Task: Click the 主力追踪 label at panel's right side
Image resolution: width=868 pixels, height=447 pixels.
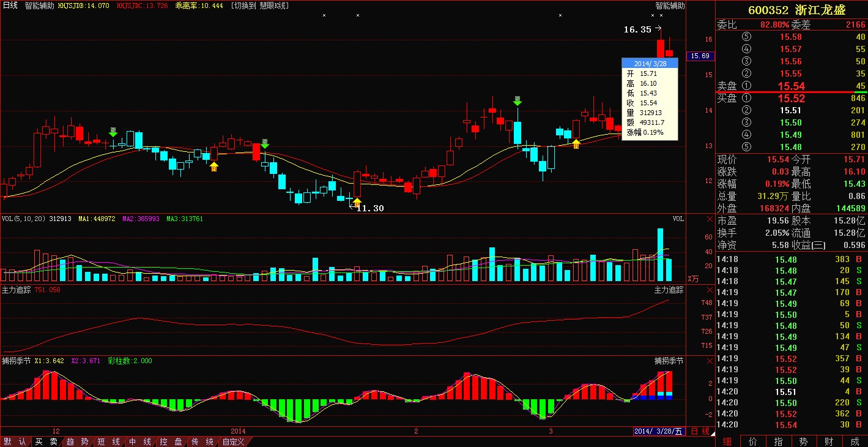Action: click(669, 290)
